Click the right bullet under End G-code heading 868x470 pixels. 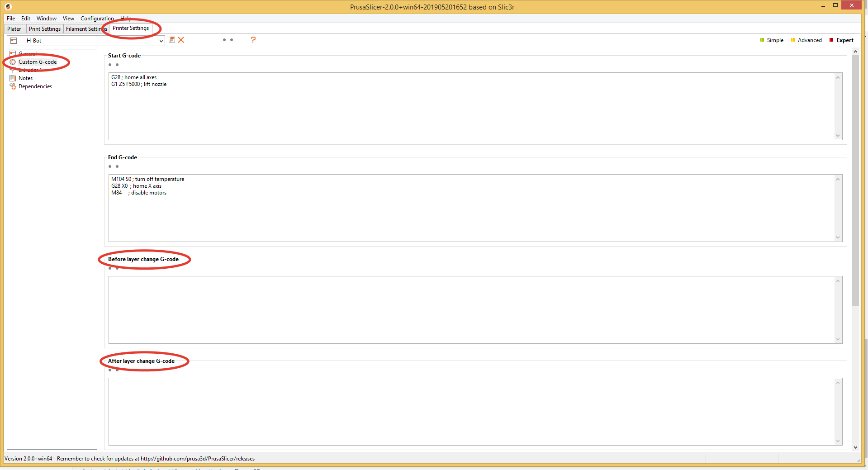pos(117,166)
